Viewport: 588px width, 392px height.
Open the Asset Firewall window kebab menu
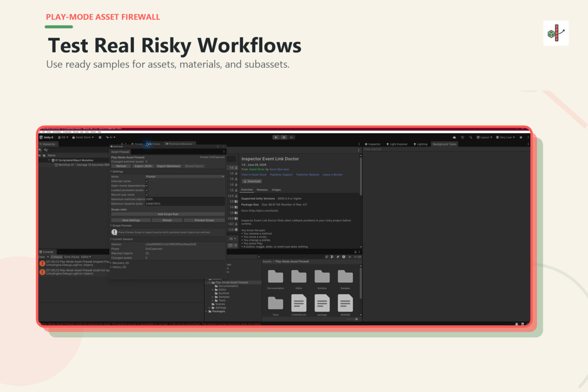(x=224, y=152)
